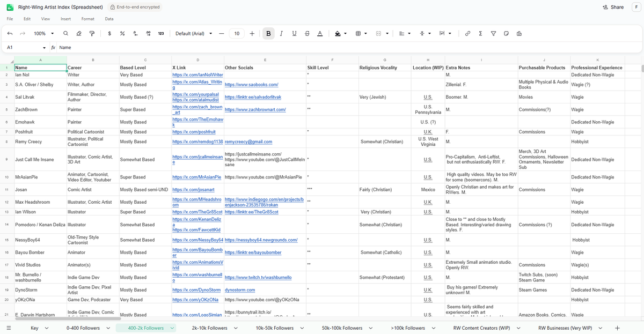644x334 pixels.
Task: Apply percent number format
Action: point(122,33)
